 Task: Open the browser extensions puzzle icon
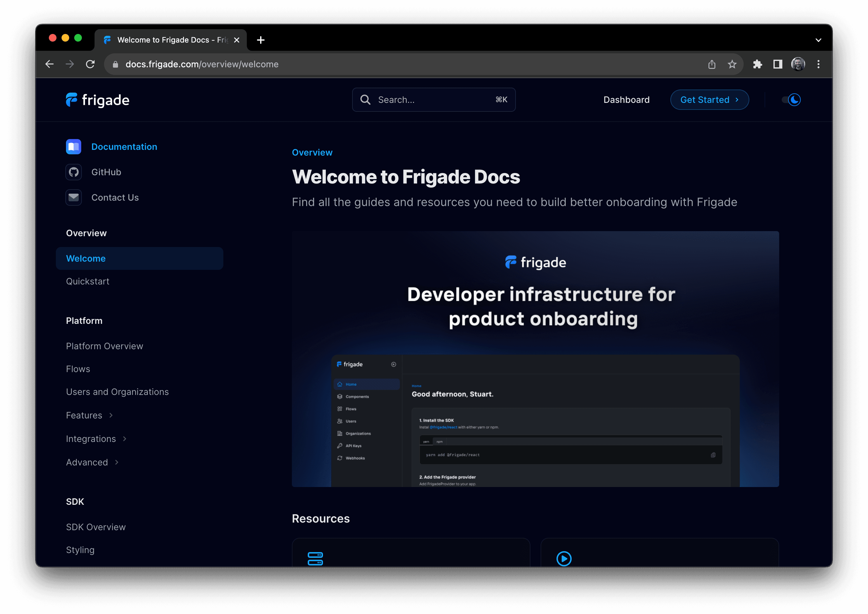click(x=757, y=64)
